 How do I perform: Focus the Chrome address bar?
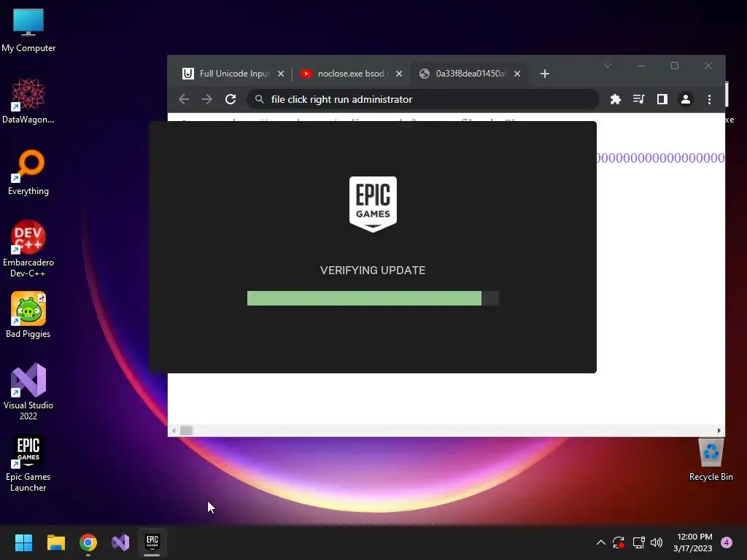pyautogui.click(x=422, y=99)
